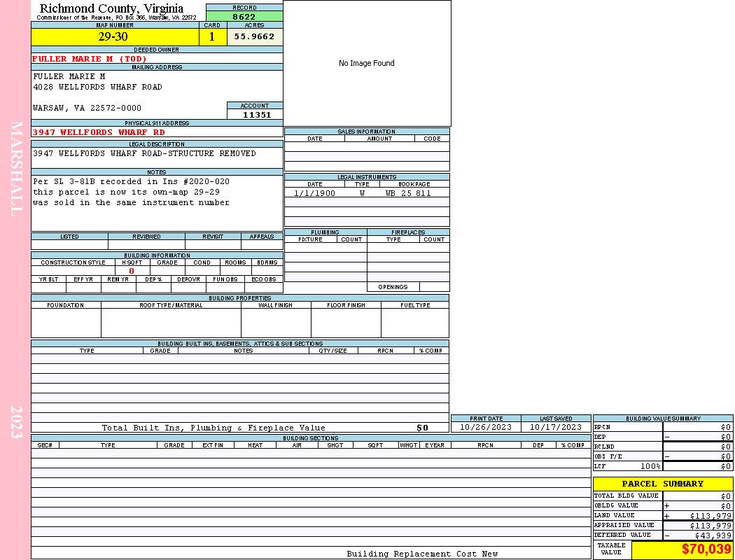Click the card number 1 box
Image resolution: width=735 pixels, height=560 pixels.
[x=212, y=36]
